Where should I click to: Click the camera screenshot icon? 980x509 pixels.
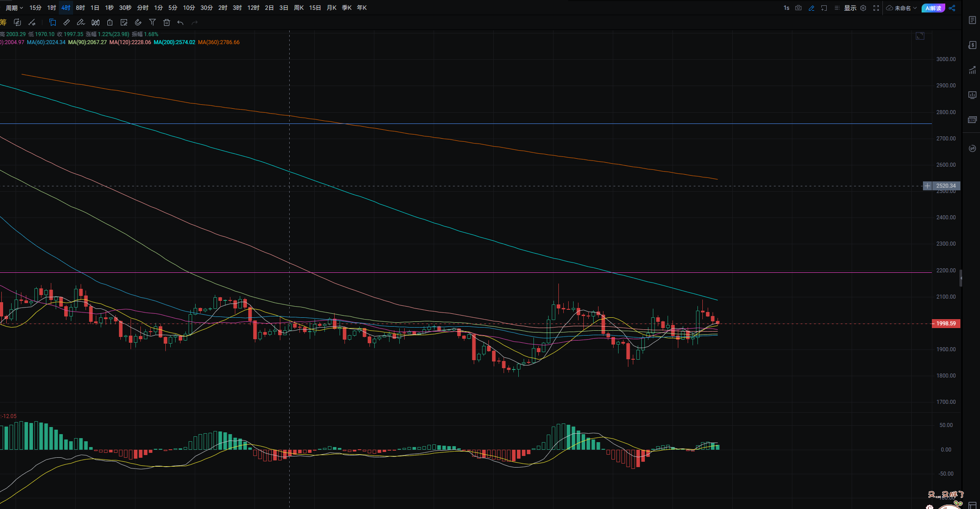[x=798, y=8]
